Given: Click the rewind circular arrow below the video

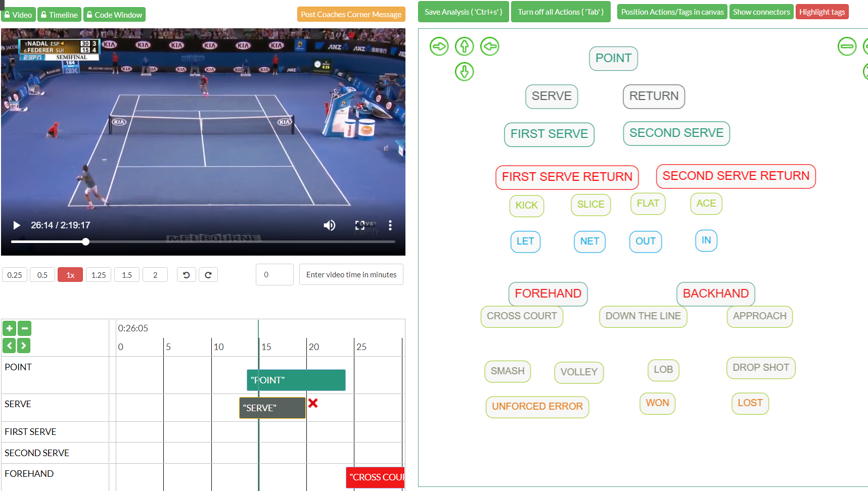Looking at the screenshot, I should click(186, 274).
